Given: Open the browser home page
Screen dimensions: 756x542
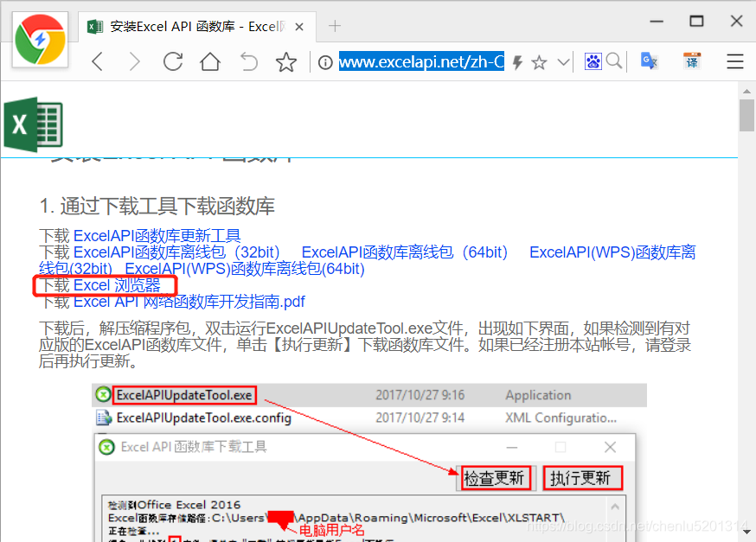Looking at the screenshot, I should (x=210, y=61).
